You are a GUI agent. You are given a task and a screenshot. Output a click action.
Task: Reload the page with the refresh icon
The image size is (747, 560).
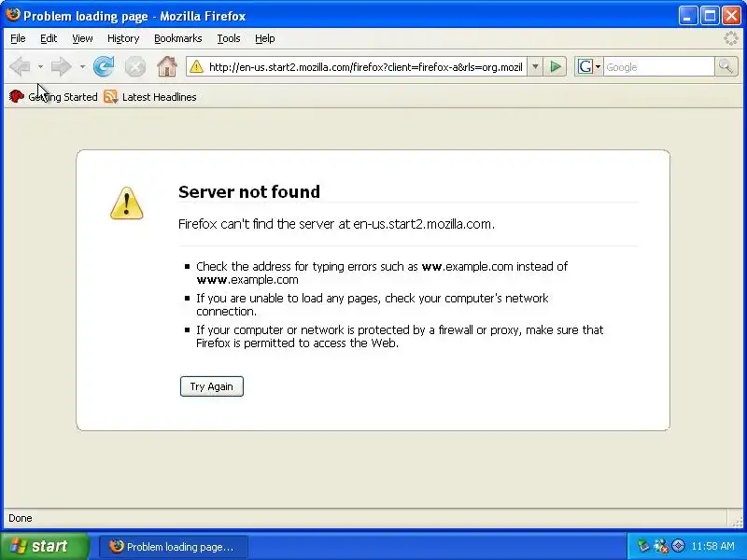pyautogui.click(x=104, y=66)
